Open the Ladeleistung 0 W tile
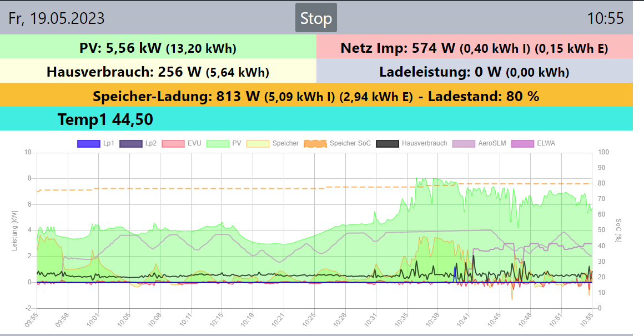644x336 pixels. [x=474, y=72]
